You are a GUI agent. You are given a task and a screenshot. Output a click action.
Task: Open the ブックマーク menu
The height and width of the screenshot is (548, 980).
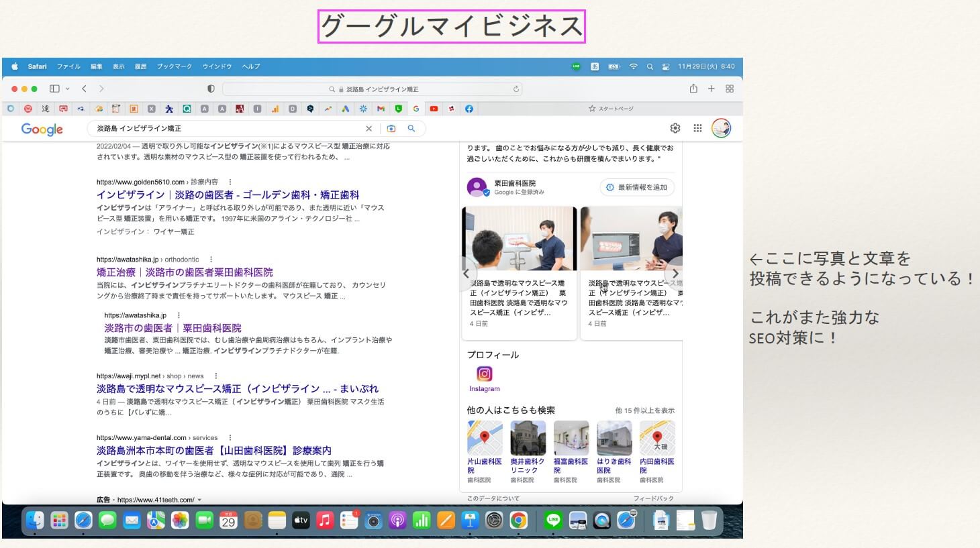[x=175, y=66]
